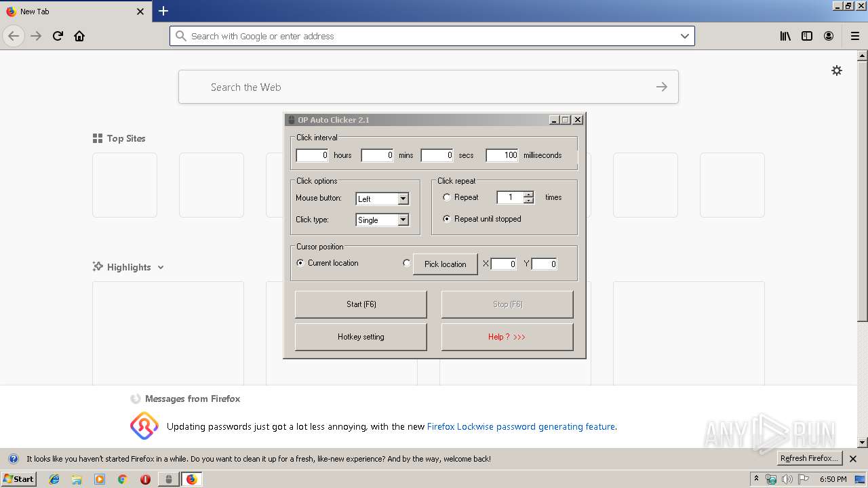Click Top Sites heading

pos(126,138)
